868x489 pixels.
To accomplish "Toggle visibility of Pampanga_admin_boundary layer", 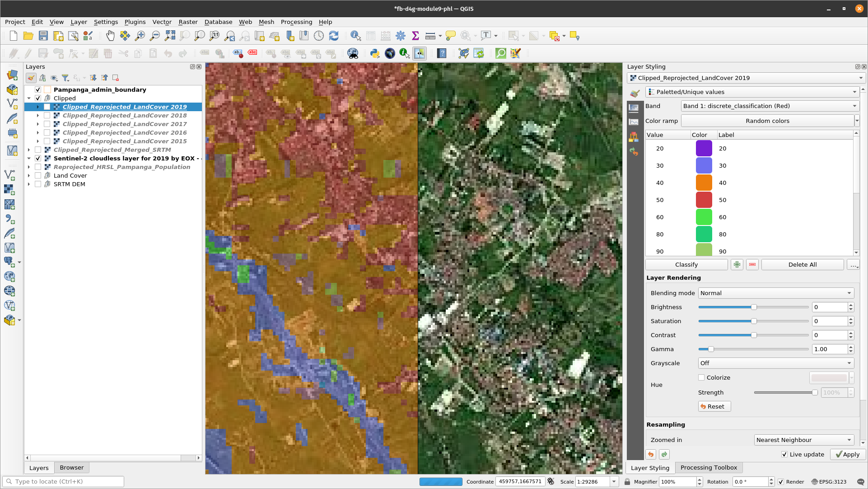I will tap(37, 89).
